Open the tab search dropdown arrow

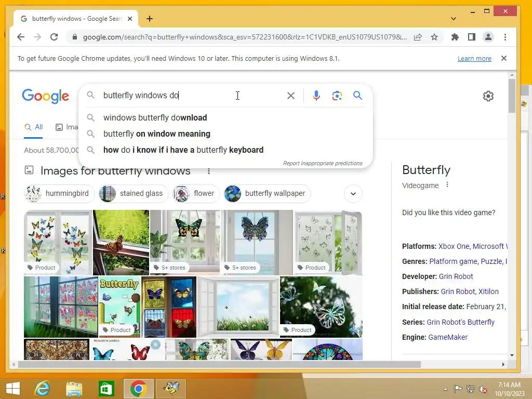pyautogui.click(x=453, y=19)
